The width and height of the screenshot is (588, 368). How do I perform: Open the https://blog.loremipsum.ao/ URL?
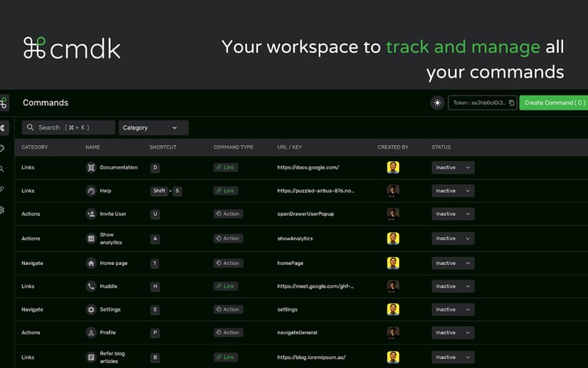click(x=311, y=357)
